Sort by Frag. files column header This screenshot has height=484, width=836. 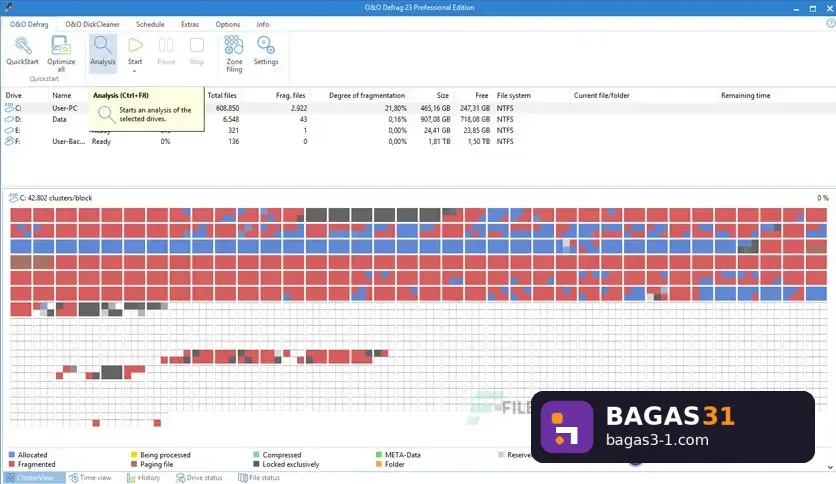pyautogui.click(x=291, y=95)
